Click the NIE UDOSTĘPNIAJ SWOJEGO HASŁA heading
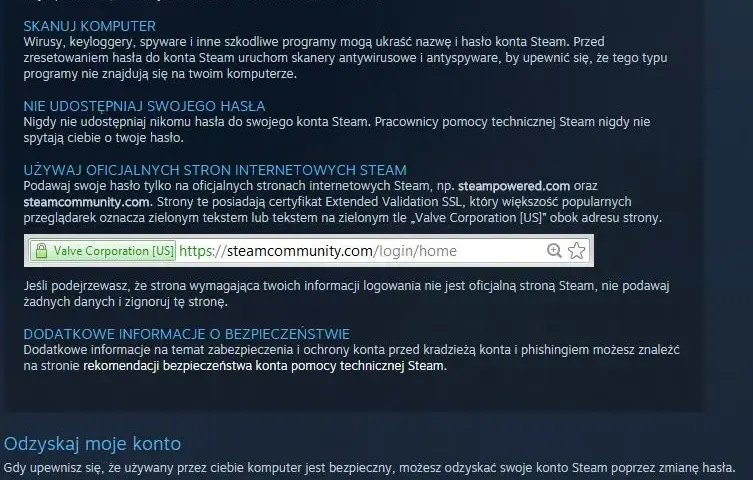The image size is (753, 480). pyautogui.click(x=145, y=106)
